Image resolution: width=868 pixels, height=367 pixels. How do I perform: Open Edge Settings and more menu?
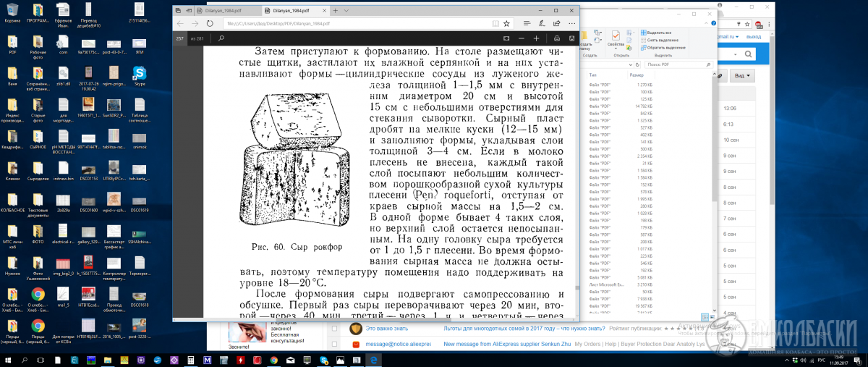(x=571, y=23)
